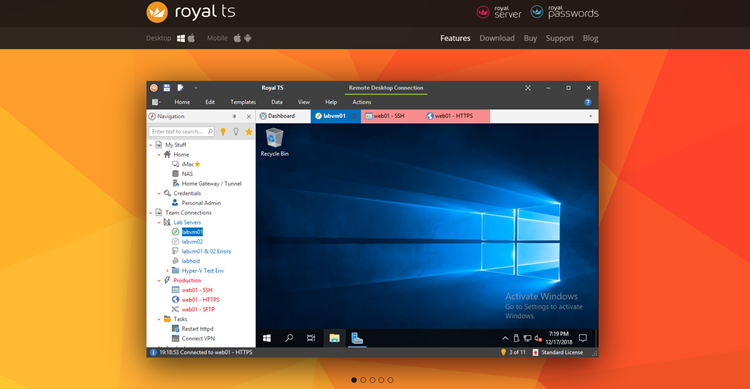Click the File Explorer taskbar icon
750x389 pixels.
pyautogui.click(x=334, y=338)
